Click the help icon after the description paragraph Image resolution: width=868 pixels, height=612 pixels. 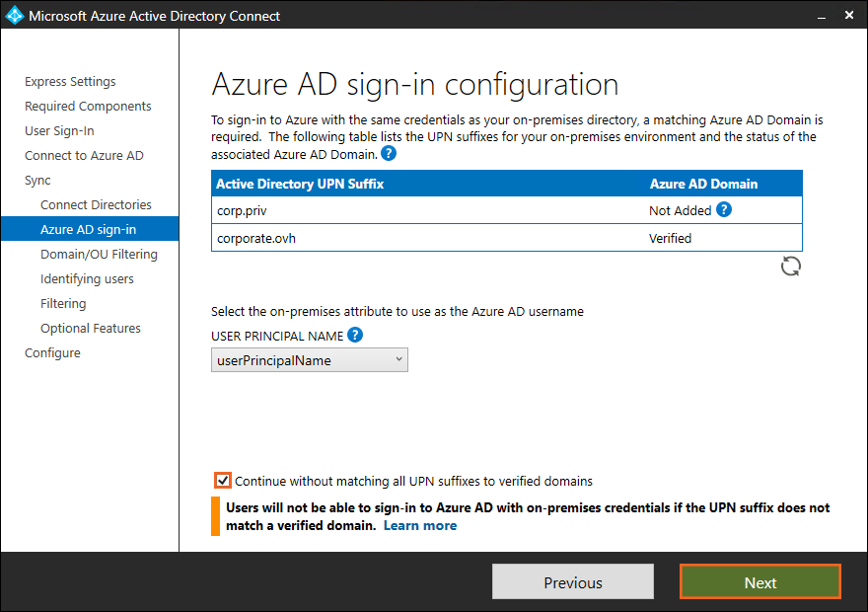(x=389, y=154)
